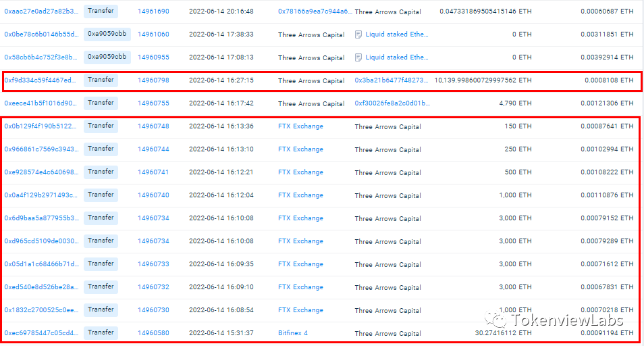
Task: Open Liquid staked Ether link at 17:08:13
Action: coord(397,57)
